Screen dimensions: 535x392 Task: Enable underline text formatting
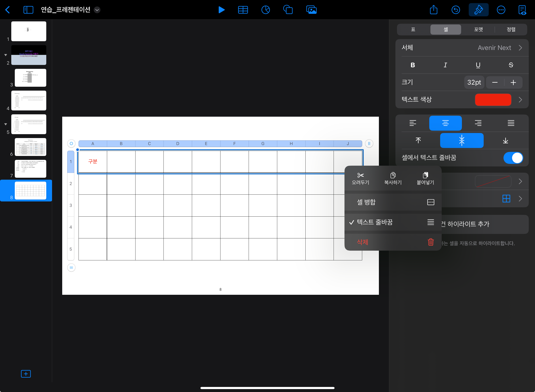pyautogui.click(x=478, y=65)
